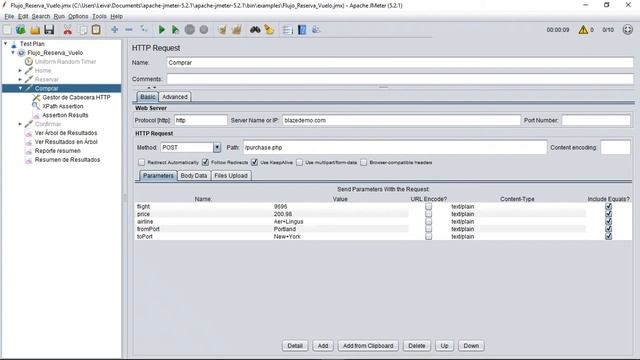
Task: Open the Run menu
Action: pyautogui.click(x=59, y=16)
